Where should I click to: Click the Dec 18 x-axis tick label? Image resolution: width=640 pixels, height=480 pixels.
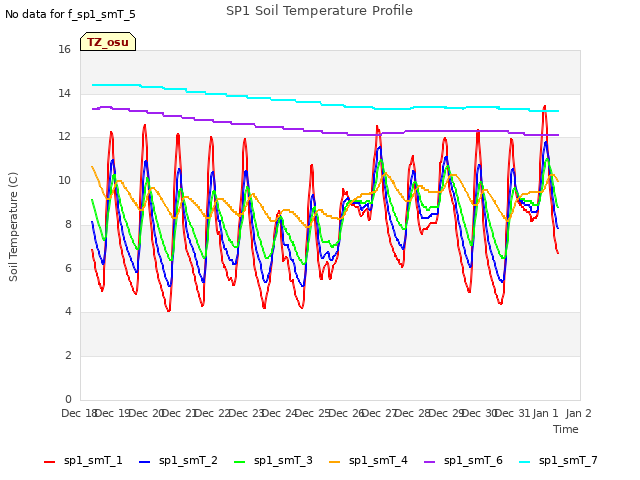tap(79, 413)
